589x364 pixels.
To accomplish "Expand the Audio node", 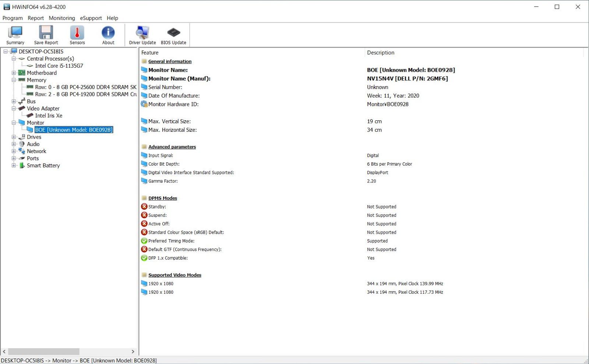I will [x=14, y=144].
